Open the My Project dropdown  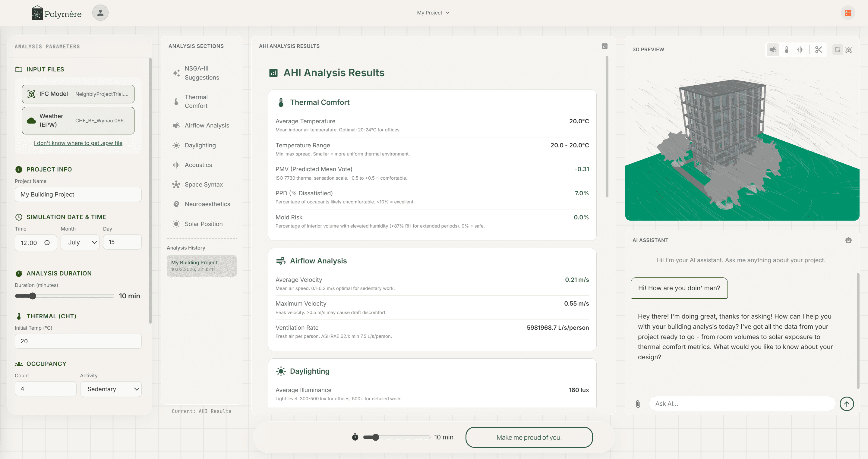pos(433,13)
